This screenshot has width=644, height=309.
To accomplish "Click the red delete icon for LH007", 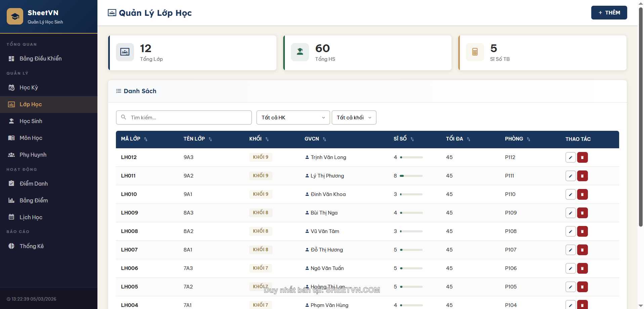I will click(582, 250).
